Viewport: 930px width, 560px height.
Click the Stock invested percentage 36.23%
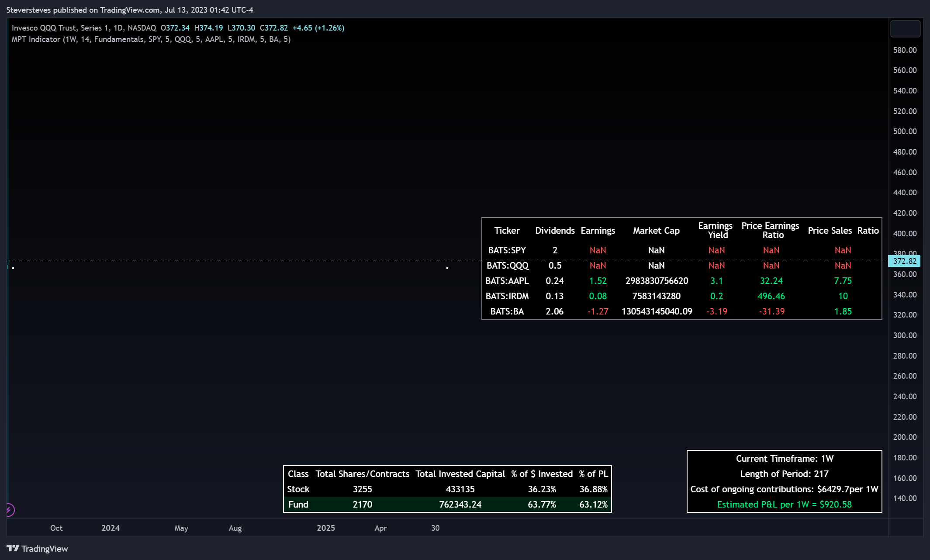pos(542,489)
